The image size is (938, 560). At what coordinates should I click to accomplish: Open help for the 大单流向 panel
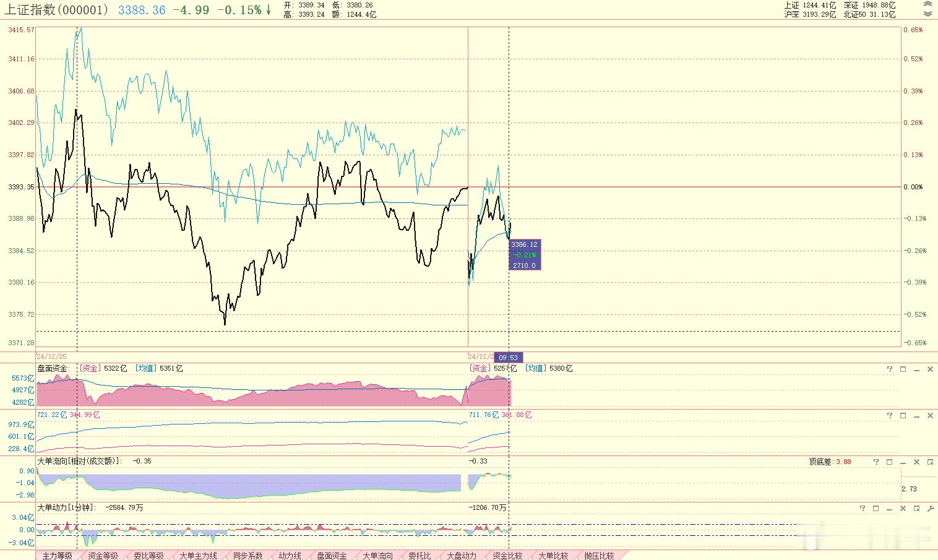point(876,462)
